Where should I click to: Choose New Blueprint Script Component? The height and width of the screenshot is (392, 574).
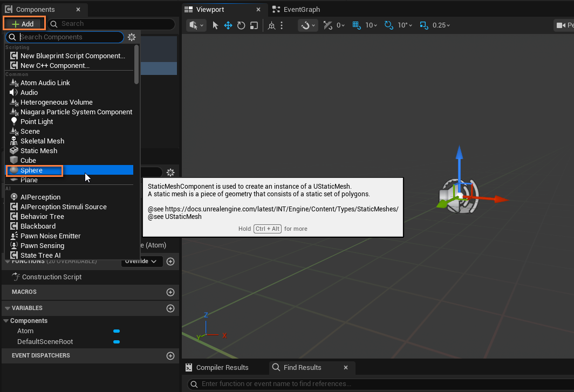[x=69, y=56]
